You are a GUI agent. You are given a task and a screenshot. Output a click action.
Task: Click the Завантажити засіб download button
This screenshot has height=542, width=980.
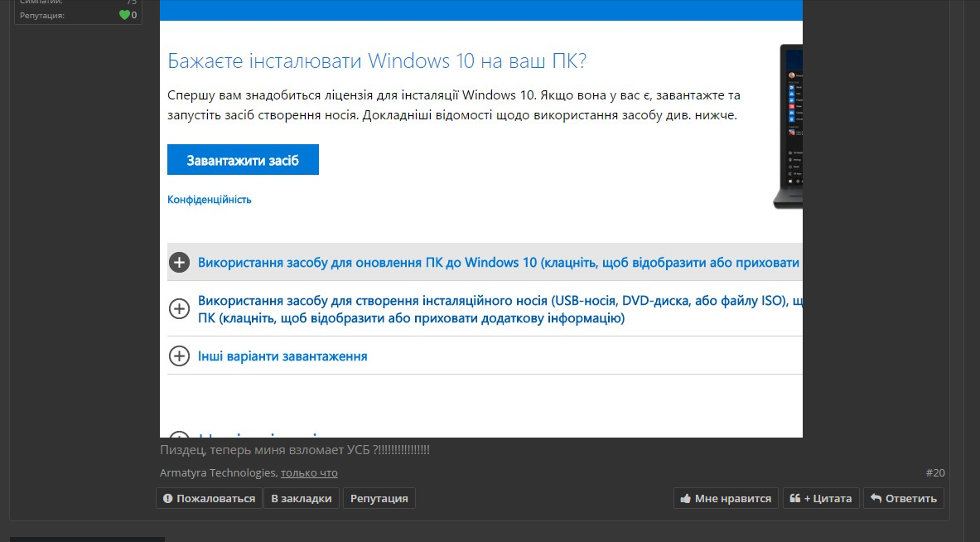243,159
